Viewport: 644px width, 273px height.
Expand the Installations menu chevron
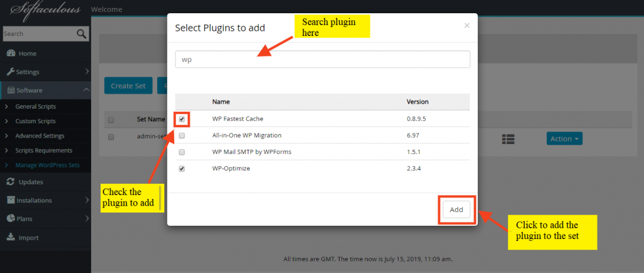pos(87,200)
